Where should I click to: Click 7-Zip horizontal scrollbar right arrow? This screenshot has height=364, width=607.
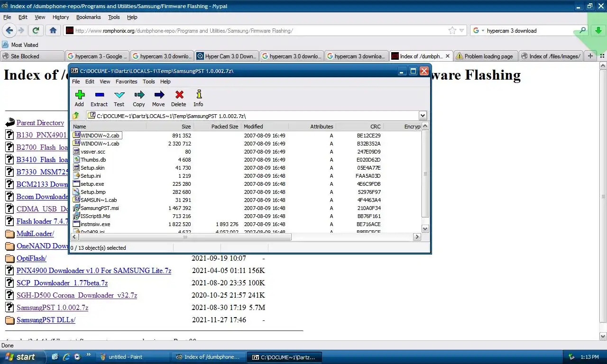(x=417, y=237)
